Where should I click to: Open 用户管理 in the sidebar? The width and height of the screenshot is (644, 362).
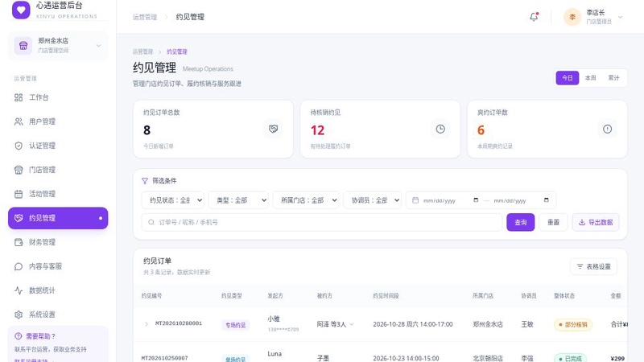pyautogui.click(x=58, y=121)
